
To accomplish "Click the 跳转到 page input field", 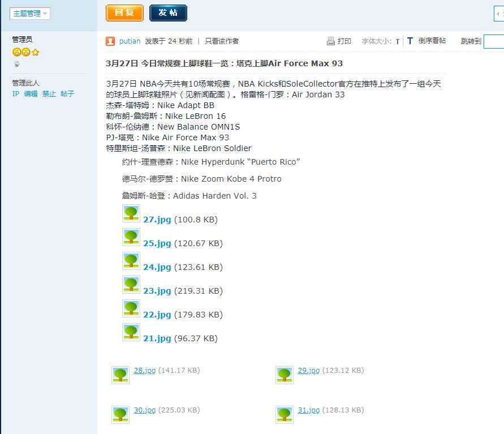I will click(494, 41).
